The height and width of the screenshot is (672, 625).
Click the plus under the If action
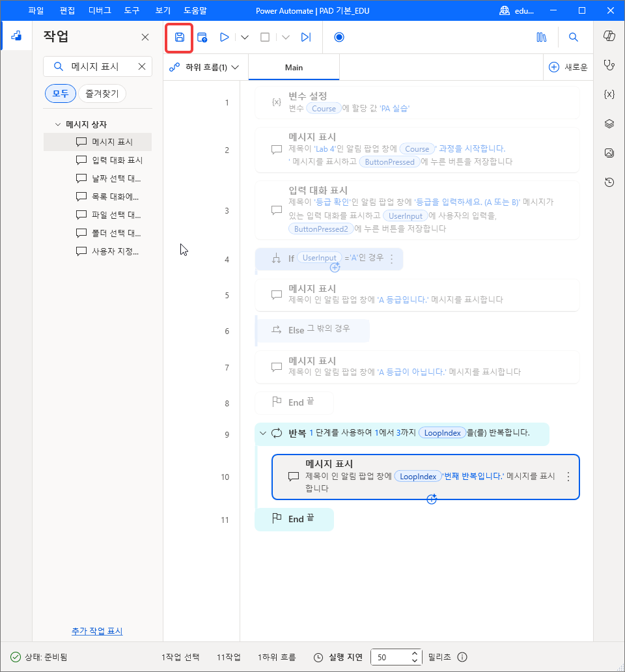[335, 268]
